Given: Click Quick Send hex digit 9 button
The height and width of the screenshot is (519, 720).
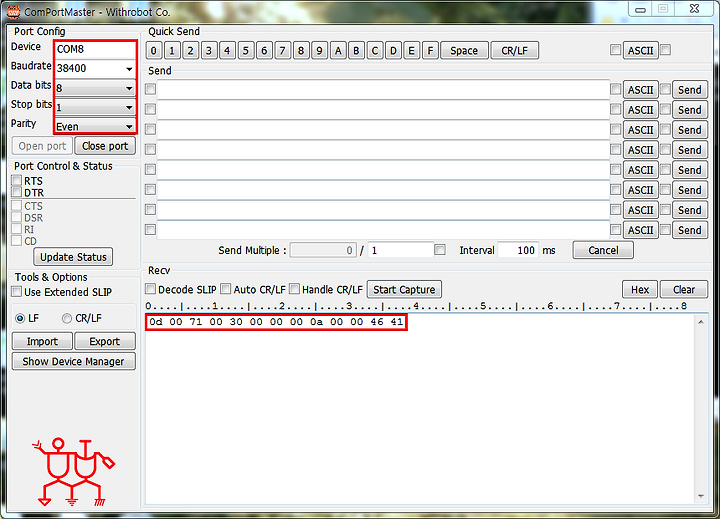Looking at the screenshot, I should [319, 51].
